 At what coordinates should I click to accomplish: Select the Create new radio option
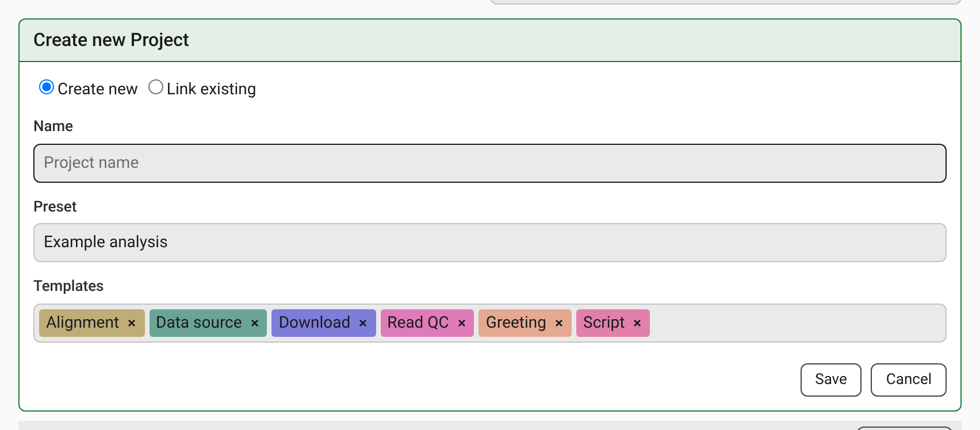pos(47,87)
